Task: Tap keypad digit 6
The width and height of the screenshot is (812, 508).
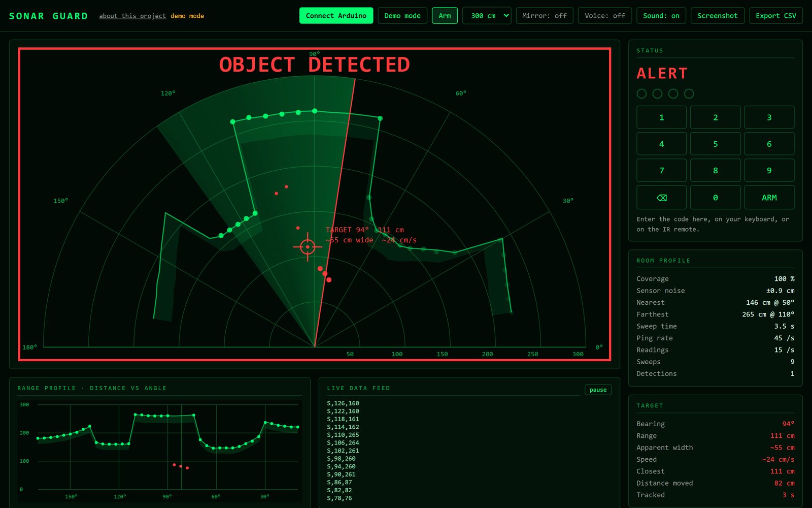Action: click(769, 144)
